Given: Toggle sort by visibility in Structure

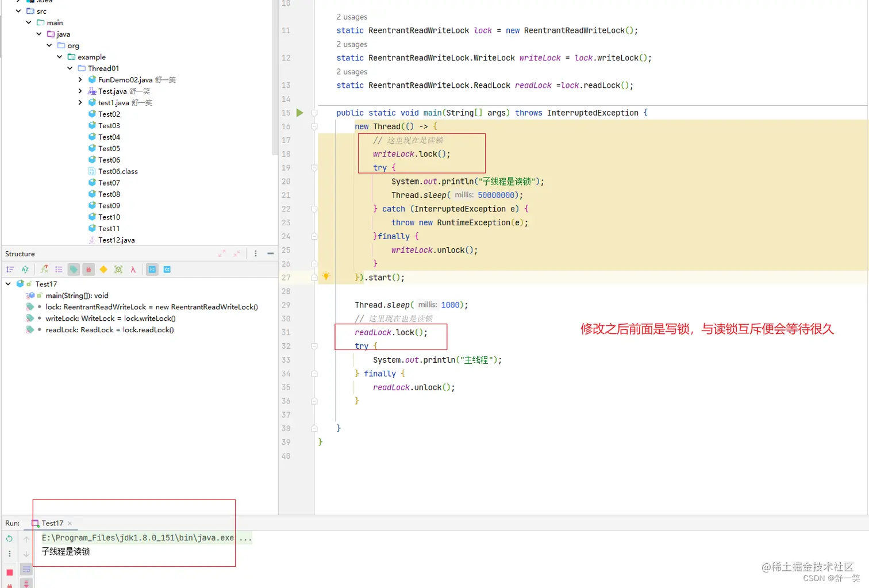Looking at the screenshot, I should coord(10,270).
